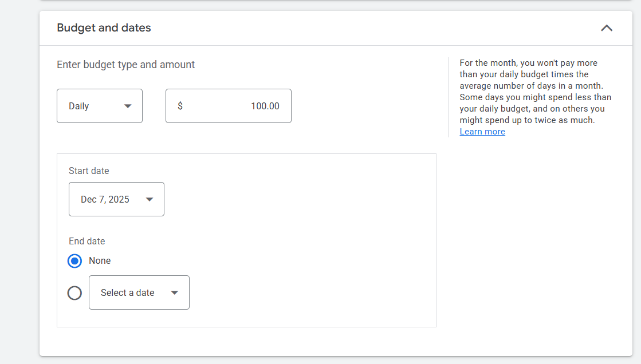Click the "Start date" label
Viewport: 641px width, 364px height.
89,171
